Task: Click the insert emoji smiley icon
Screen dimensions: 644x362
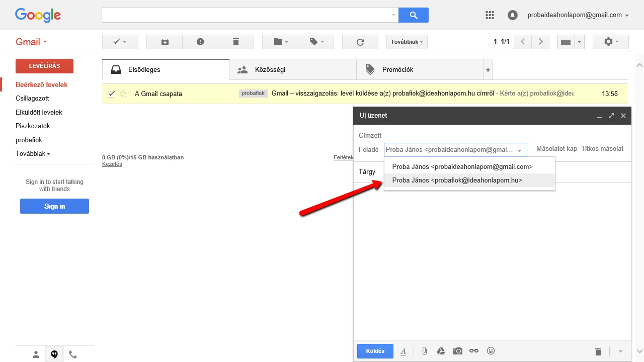Action: click(x=491, y=351)
